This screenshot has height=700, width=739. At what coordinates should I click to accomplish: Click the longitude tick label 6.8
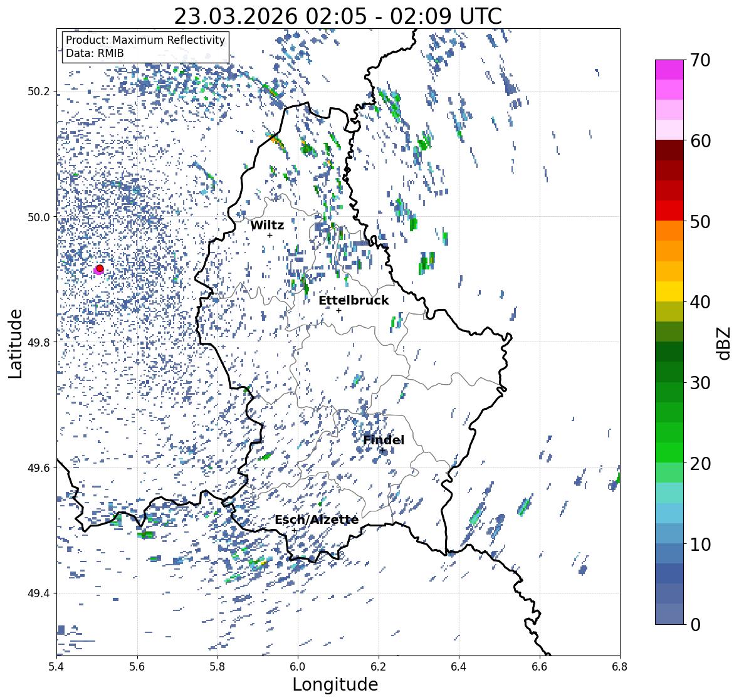619,667
